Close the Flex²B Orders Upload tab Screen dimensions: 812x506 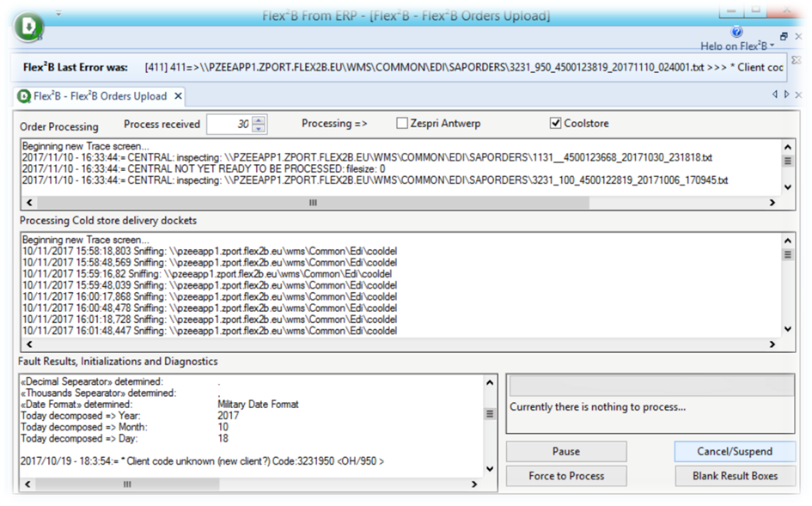(x=178, y=96)
